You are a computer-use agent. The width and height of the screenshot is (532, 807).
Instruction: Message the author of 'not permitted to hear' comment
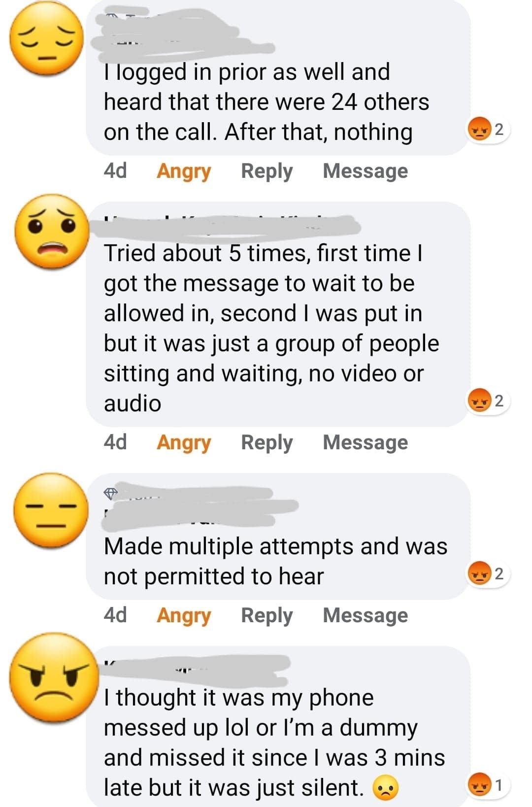pyautogui.click(x=366, y=615)
